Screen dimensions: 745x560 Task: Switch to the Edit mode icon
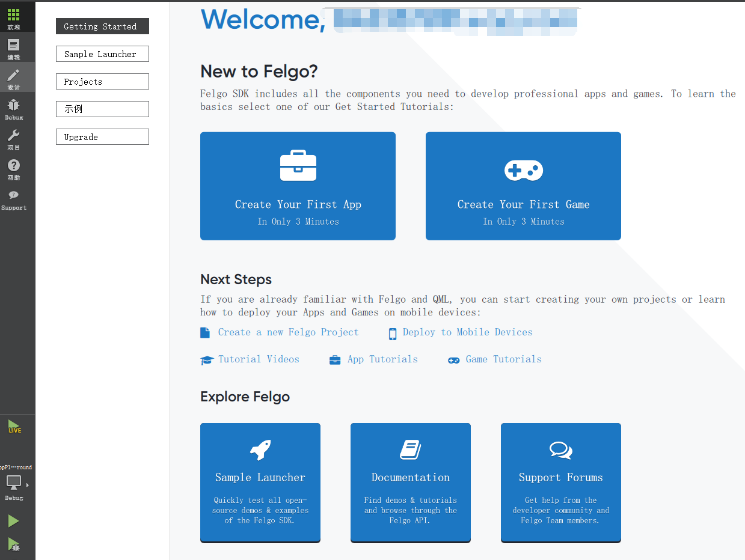[x=14, y=45]
